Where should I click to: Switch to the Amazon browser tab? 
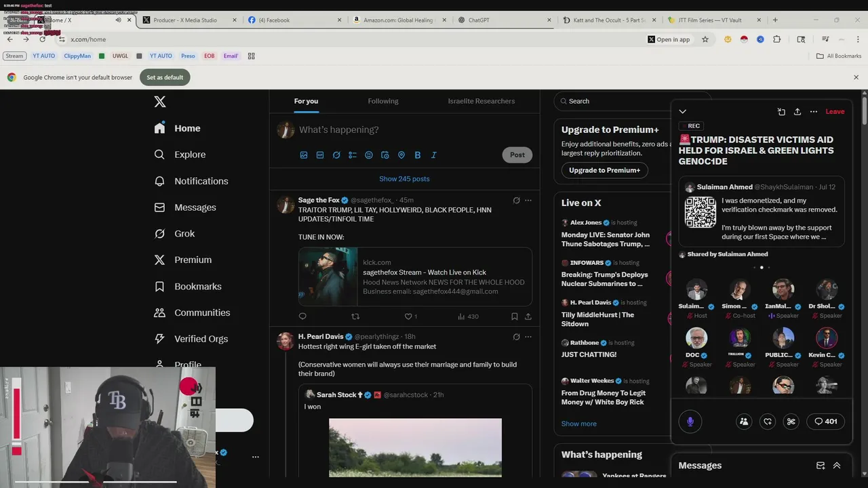point(398,20)
